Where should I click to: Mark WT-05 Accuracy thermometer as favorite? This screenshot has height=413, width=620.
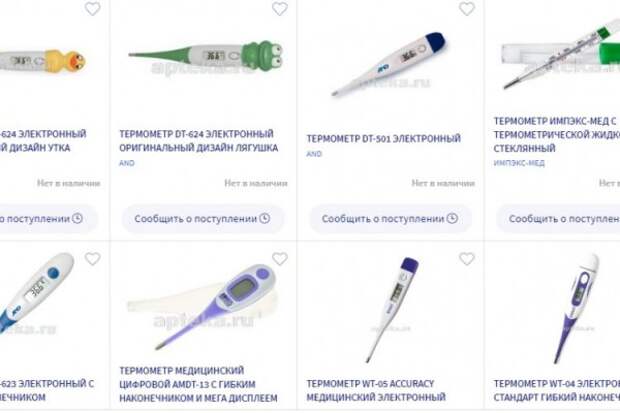tap(467, 259)
